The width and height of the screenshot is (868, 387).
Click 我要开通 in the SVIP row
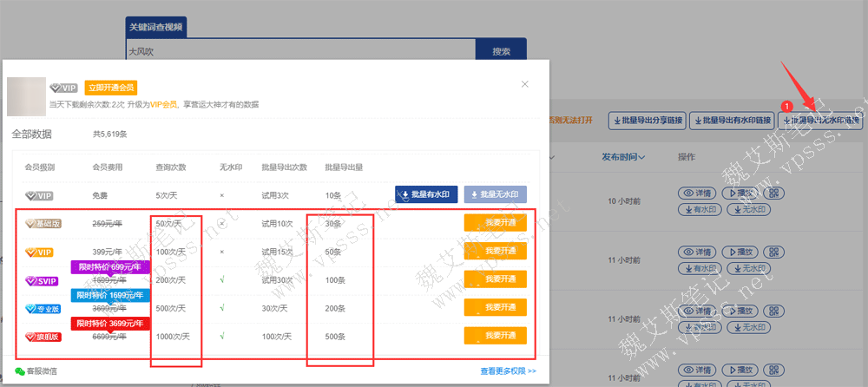495,279
